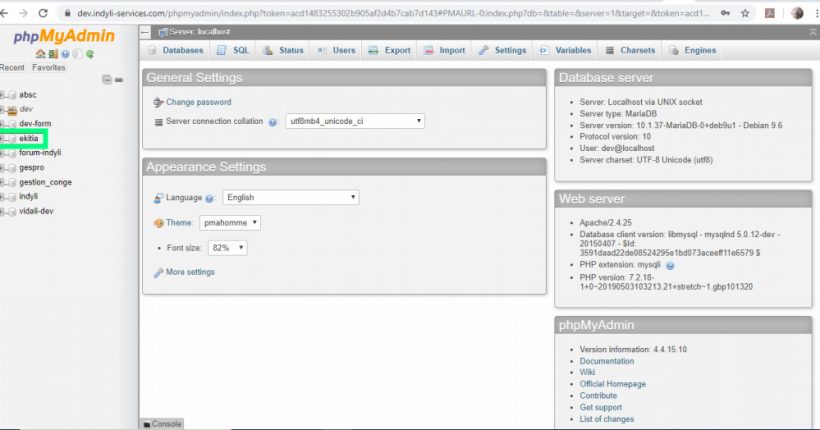The width and height of the screenshot is (820, 430).
Task: Click the Variables tab icon
Action: pos(544,50)
